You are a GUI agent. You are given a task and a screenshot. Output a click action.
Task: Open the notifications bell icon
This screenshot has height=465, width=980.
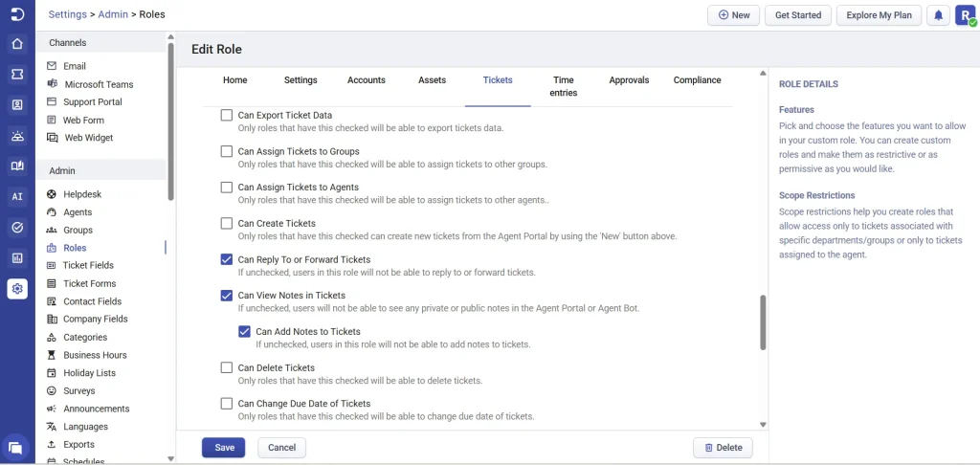click(939, 15)
